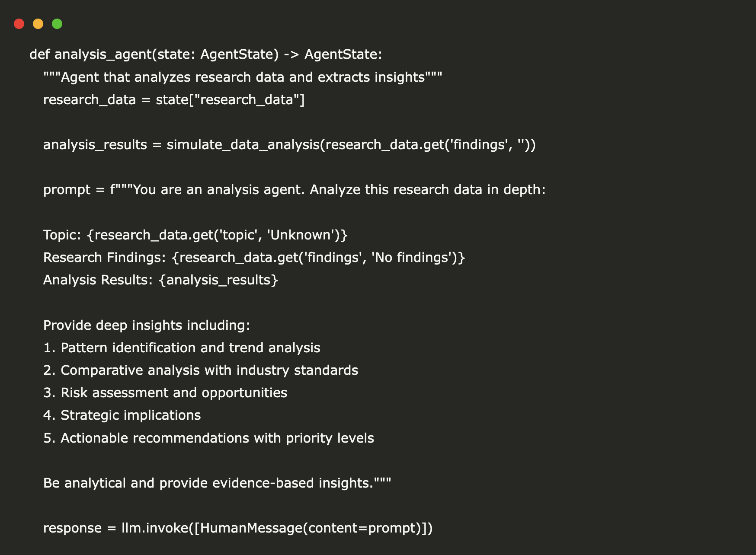Click the 'Actionable recommendations' line
The image size is (756, 555).
tap(208, 438)
